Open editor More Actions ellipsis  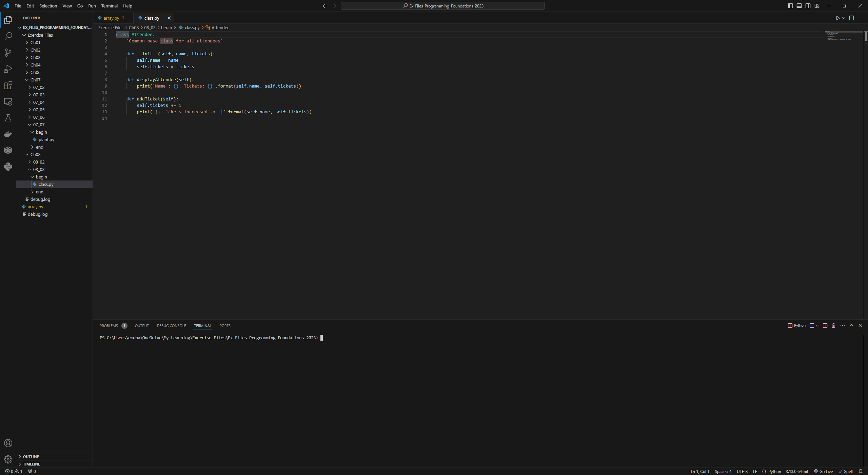(x=860, y=18)
